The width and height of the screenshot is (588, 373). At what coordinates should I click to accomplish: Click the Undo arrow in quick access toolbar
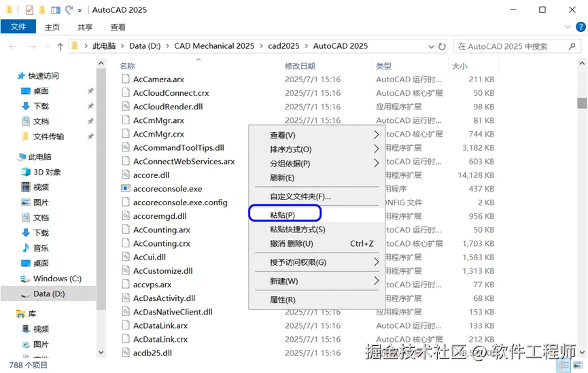pos(69,10)
